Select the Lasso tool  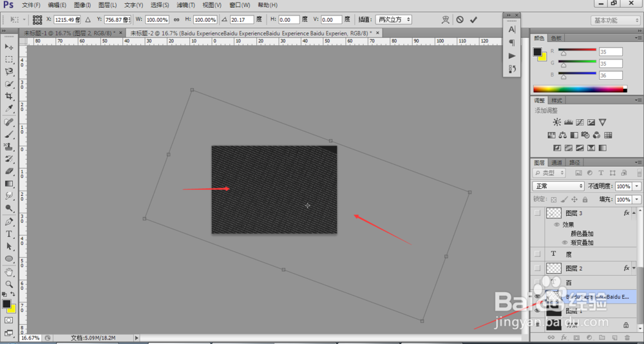9,72
